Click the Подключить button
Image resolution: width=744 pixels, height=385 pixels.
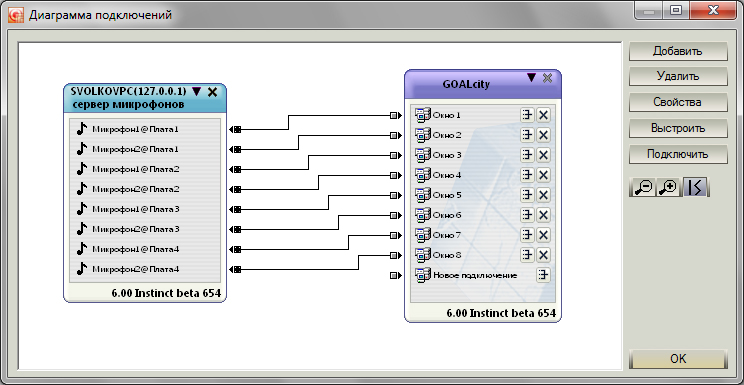(678, 154)
